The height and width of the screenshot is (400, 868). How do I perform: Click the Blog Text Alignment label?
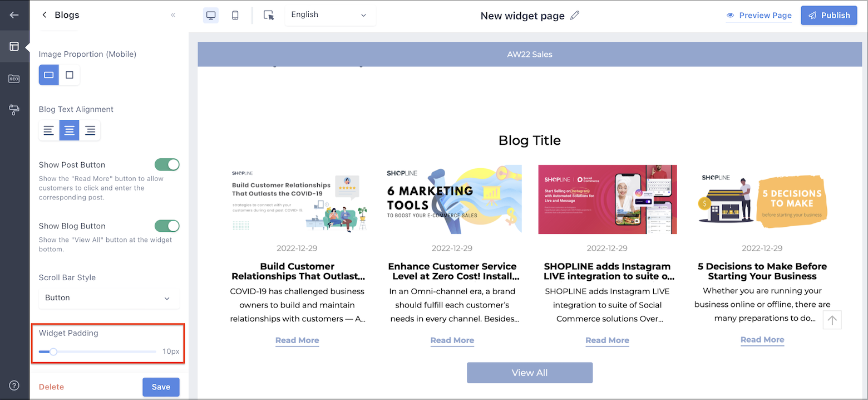[x=76, y=109]
